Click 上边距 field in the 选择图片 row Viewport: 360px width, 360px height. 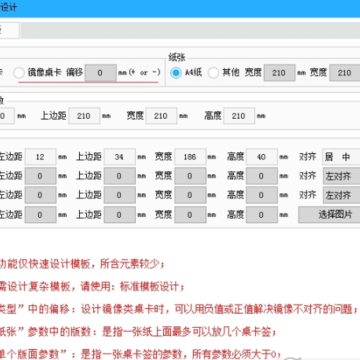coord(119,215)
